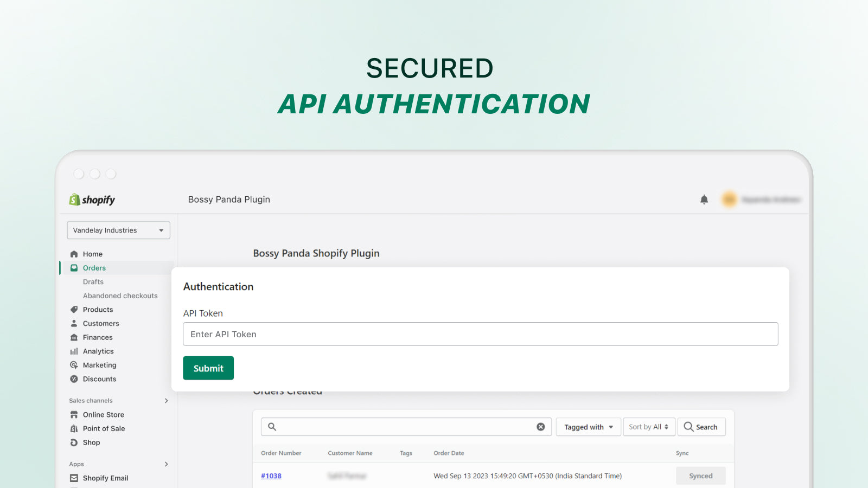This screenshot has height=488, width=868.
Task: Click the Orders inbox icon
Action: coord(74,268)
